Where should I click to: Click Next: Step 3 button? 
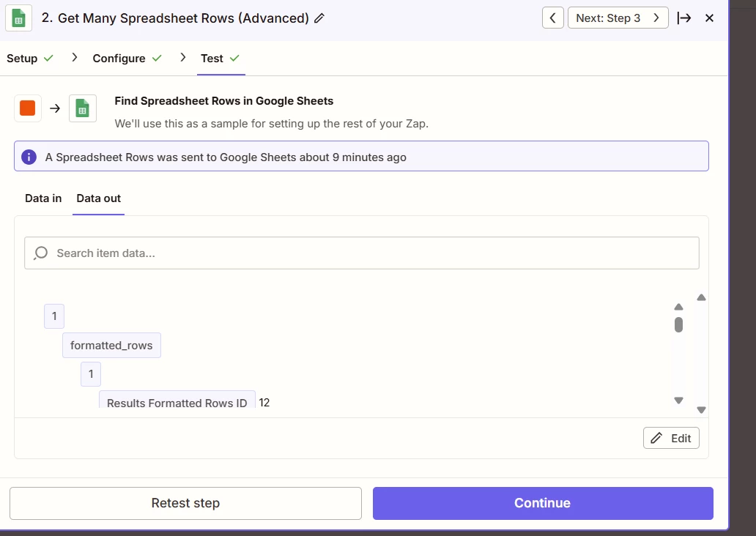(x=618, y=18)
